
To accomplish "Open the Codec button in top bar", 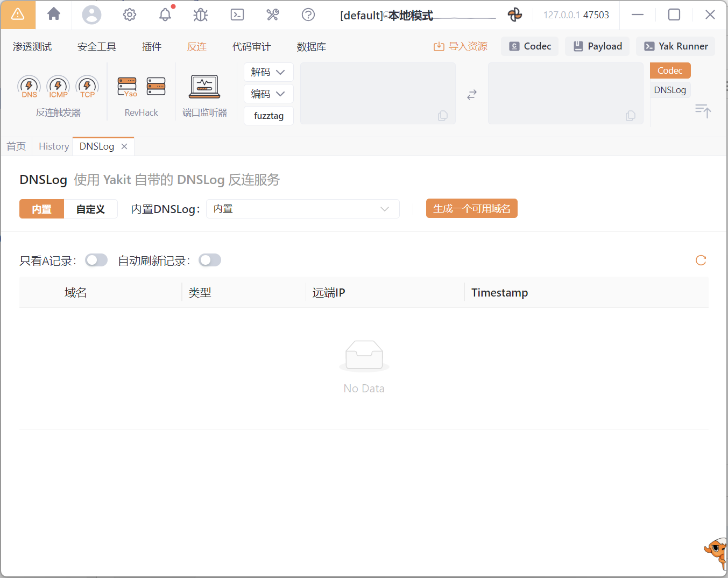I will point(530,46).
